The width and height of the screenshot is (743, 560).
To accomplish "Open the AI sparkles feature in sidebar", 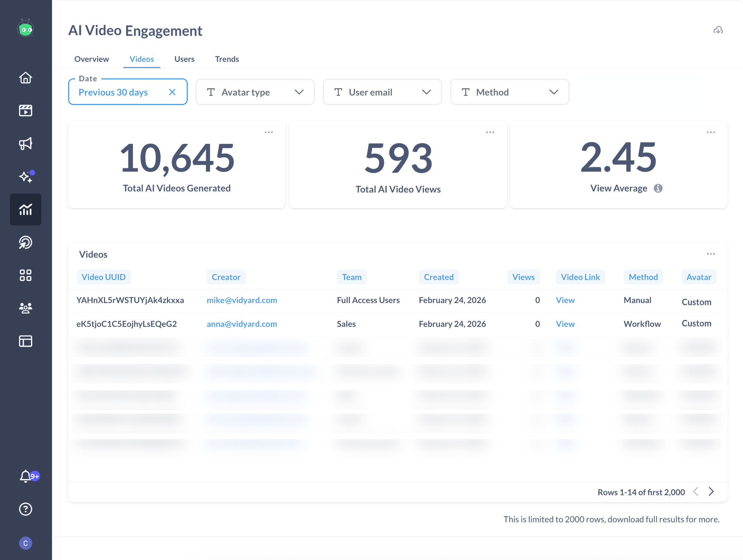I will click(x=25, y=177).
